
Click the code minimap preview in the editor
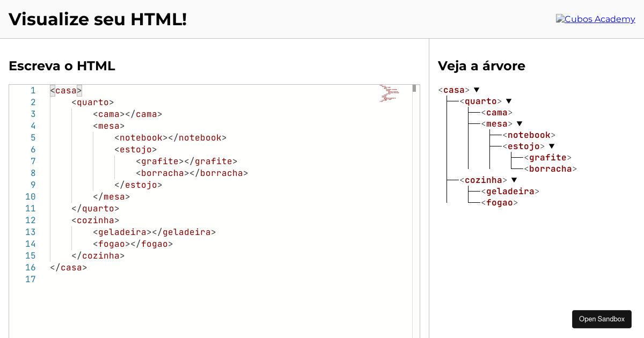(x=389, y=94)
